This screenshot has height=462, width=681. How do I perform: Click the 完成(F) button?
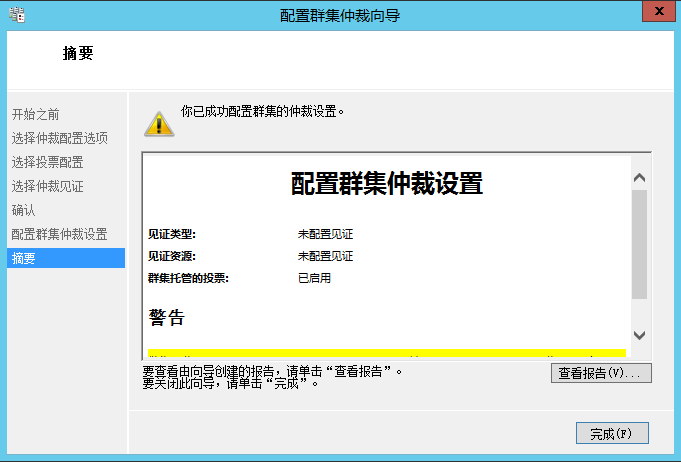point(612,433)
